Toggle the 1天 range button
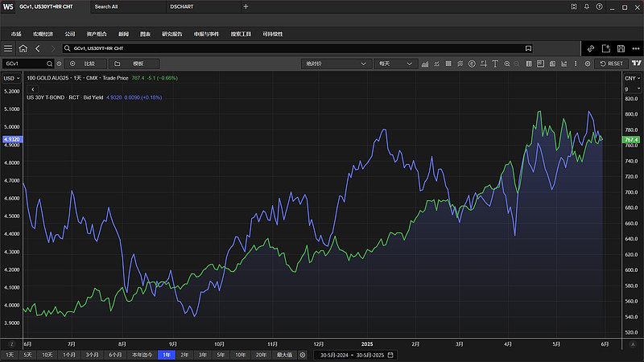This screenshot has height=362, width=644. coord(10,355)
